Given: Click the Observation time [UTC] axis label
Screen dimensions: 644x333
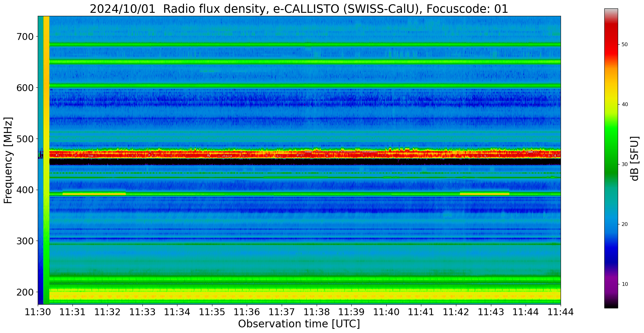Looking at the screenshot, I should click(x=299, y=324).
